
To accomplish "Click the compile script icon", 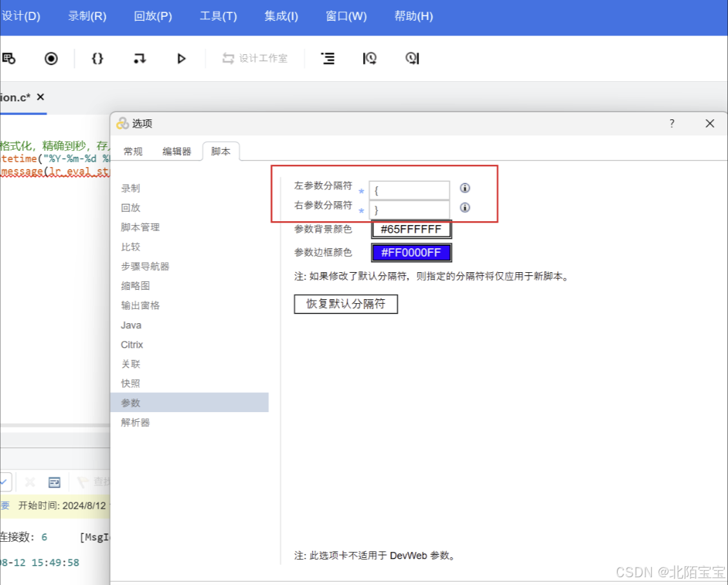I will pyautogui.click(x=140, y=59).
